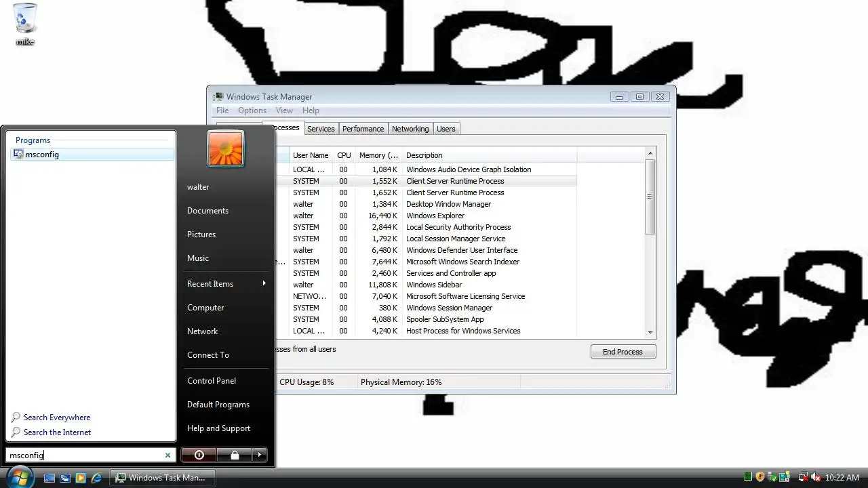
Task: Lock the computer with the padlock button
Action: 235,455
